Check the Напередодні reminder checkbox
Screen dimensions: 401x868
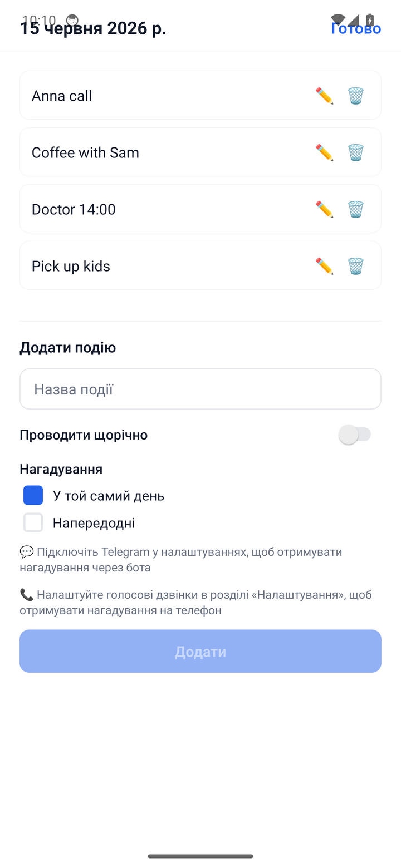(x=33, y=522)
